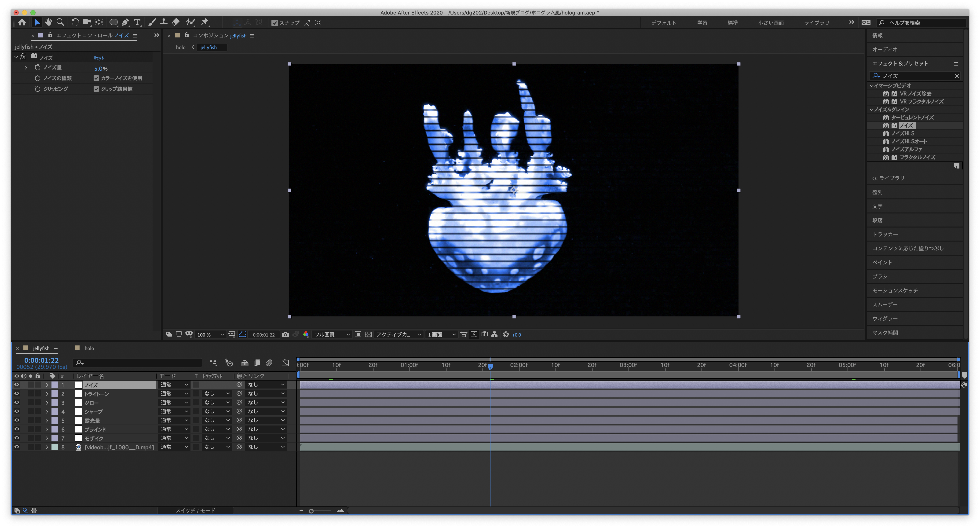Select the Roto Brush tool

[191, 22]
